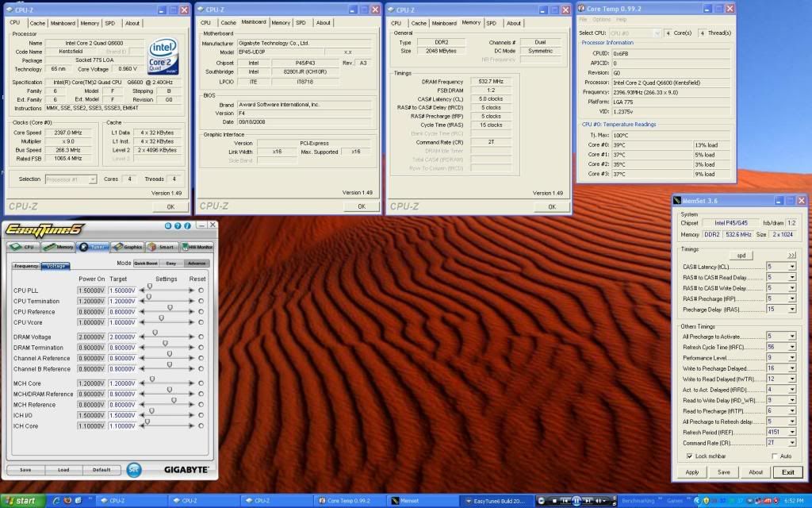
Task: Click MCH Reference slider handle
Action: click(x=174, y=401)
